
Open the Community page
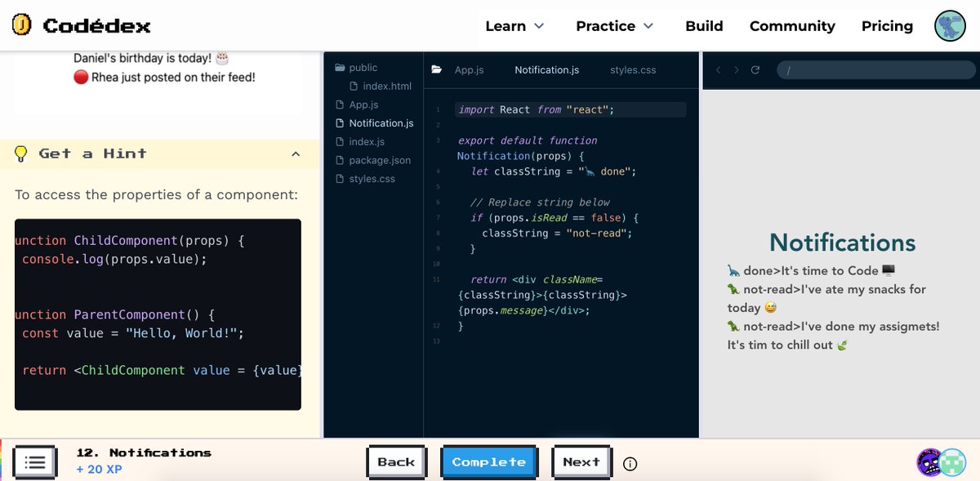(792, 26)
